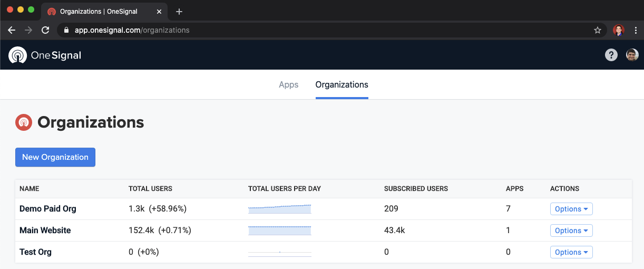This screenshot has width=644, height=269.
Task: Click the APPS column header
Action: click(x=515, y=189)
